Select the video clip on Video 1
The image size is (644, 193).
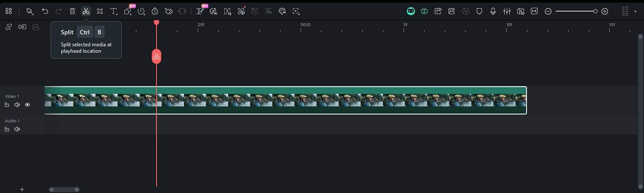click(x=286, y=100)
